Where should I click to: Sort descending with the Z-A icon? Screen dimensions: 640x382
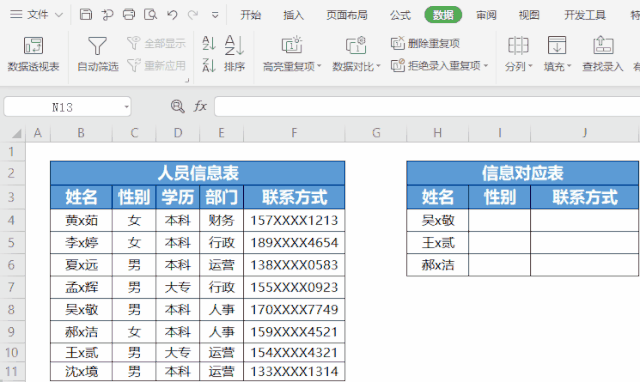pyautogui.click(x=209, y=65)
